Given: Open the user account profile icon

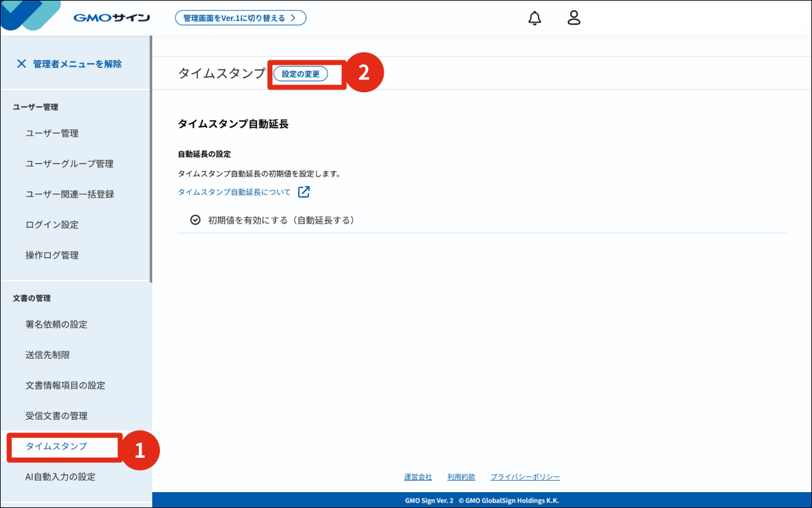Looking at the screenshot, I should point(574,18).
